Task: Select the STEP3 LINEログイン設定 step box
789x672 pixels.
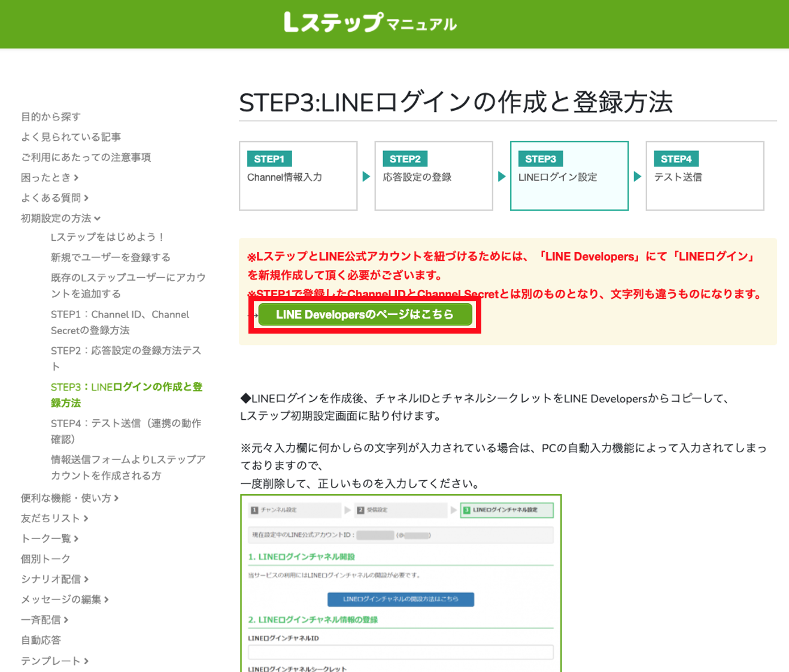Action: click(x=569, y=175)
